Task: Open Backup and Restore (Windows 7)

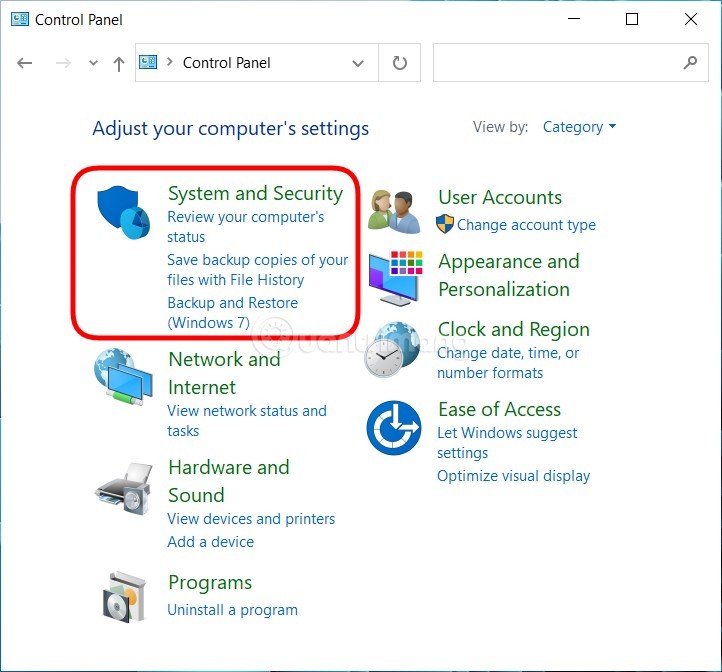Action: pos(233,312)
